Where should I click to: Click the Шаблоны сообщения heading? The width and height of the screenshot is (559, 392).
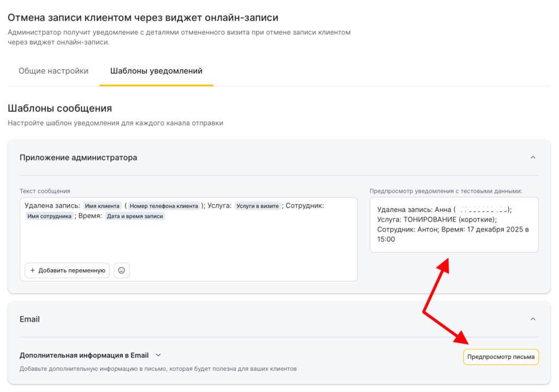[x=60, y=108]
